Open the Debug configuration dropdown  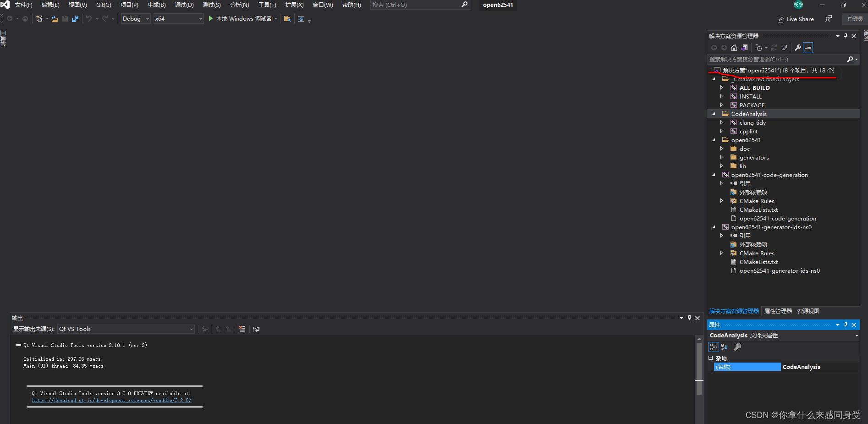pos(147,19)
